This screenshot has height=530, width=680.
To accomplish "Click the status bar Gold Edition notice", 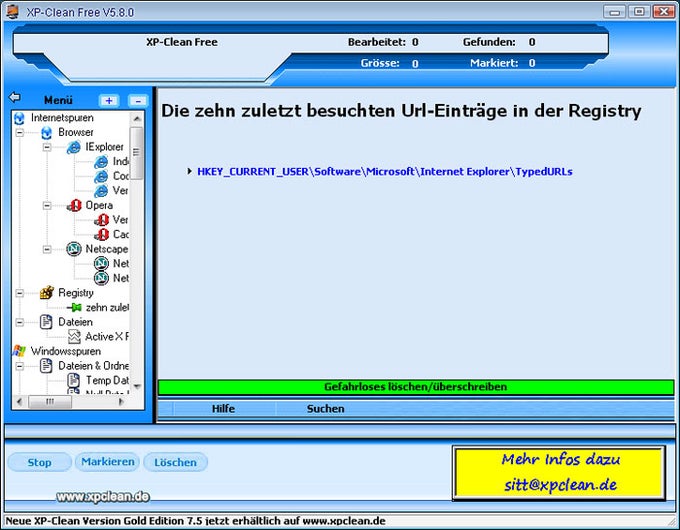I will [x=195, y=521].
